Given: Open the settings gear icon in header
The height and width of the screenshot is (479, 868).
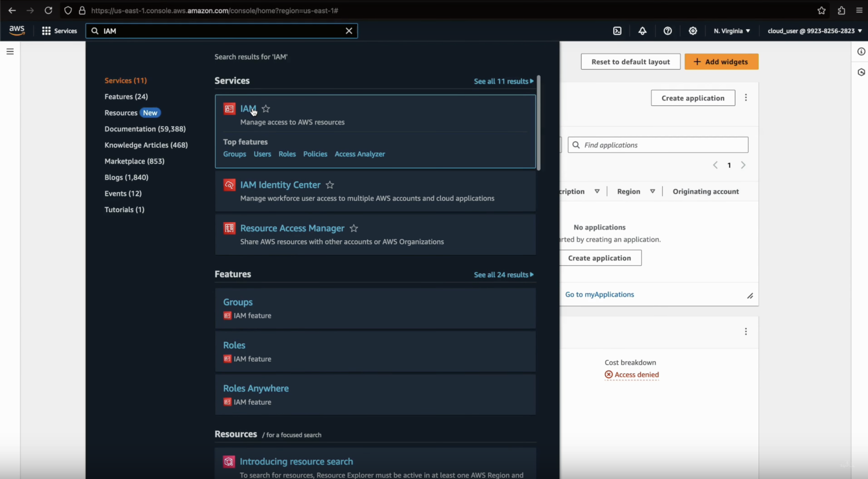Looking at the screenshot, I should [x=693, y=31].
